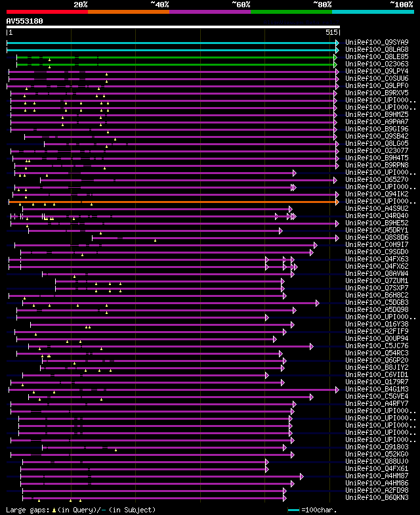Click the UniRef100_A5DQ98 text
This screenshot has width=420, height=515.
[x=377, y=310]
